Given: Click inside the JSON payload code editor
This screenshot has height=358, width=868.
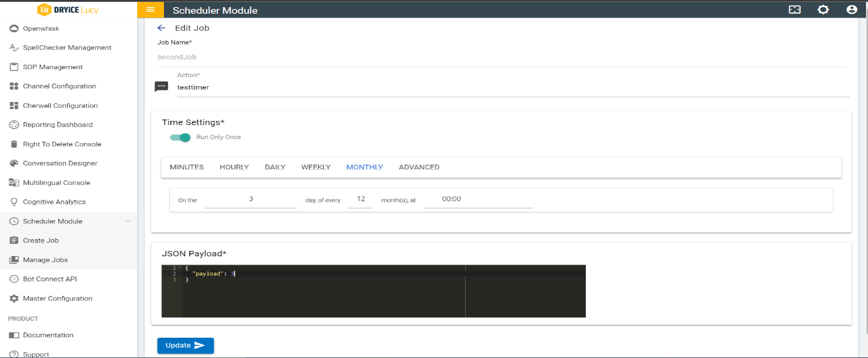Looking at the screenshot, I should click(374, 291).
